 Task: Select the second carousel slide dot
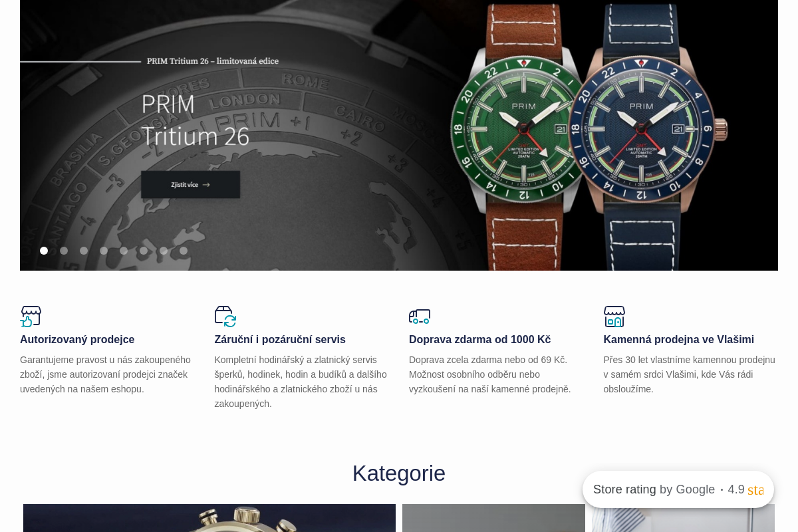pos(64,251)
